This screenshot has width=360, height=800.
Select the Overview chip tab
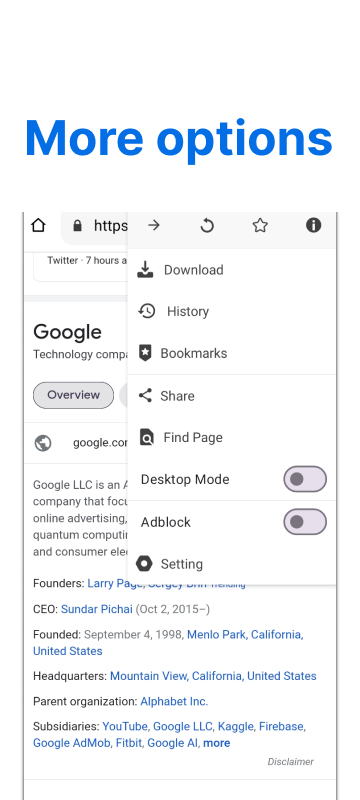coord(73,395)
